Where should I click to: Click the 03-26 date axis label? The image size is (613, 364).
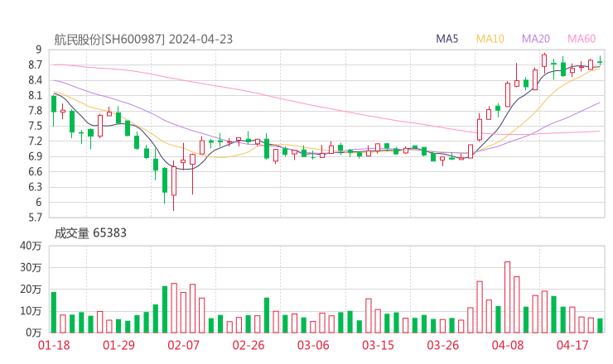pyautogui.click(x=442, y=345)
